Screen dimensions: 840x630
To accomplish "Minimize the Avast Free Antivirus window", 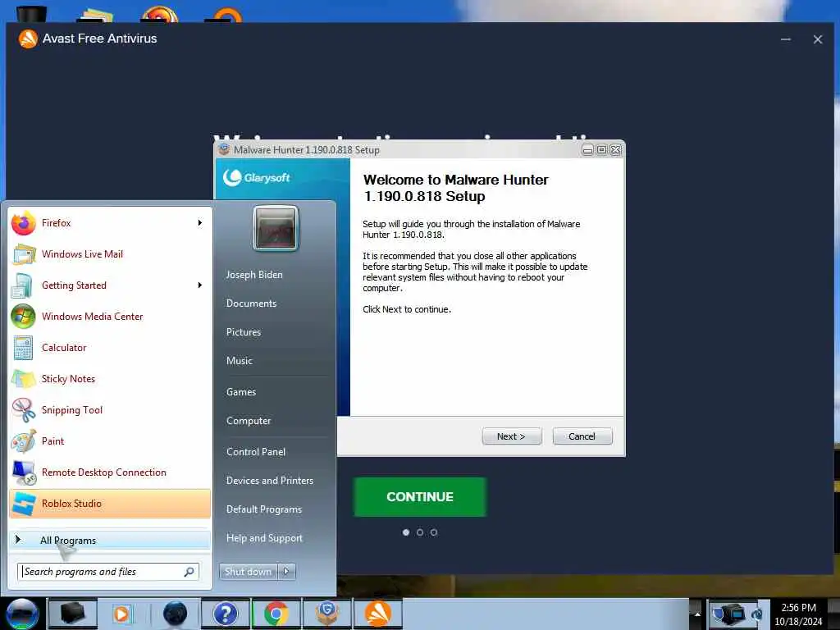I will [x=785, y=39].
